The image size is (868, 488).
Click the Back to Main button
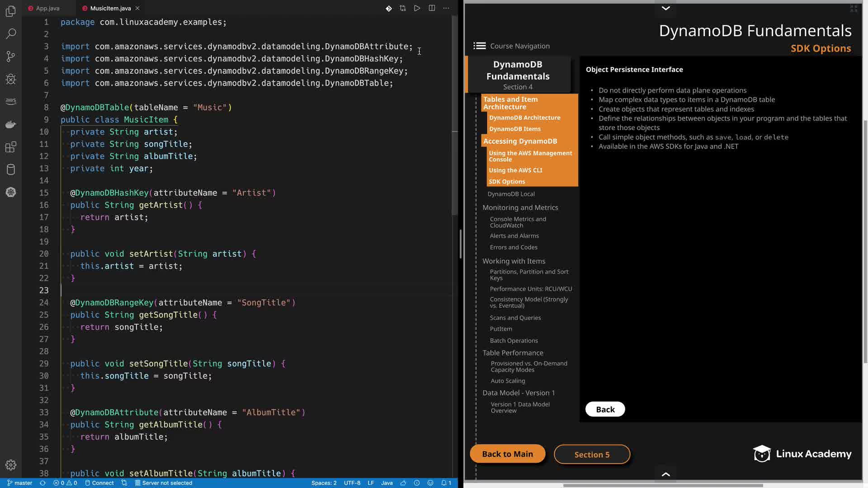507,454
